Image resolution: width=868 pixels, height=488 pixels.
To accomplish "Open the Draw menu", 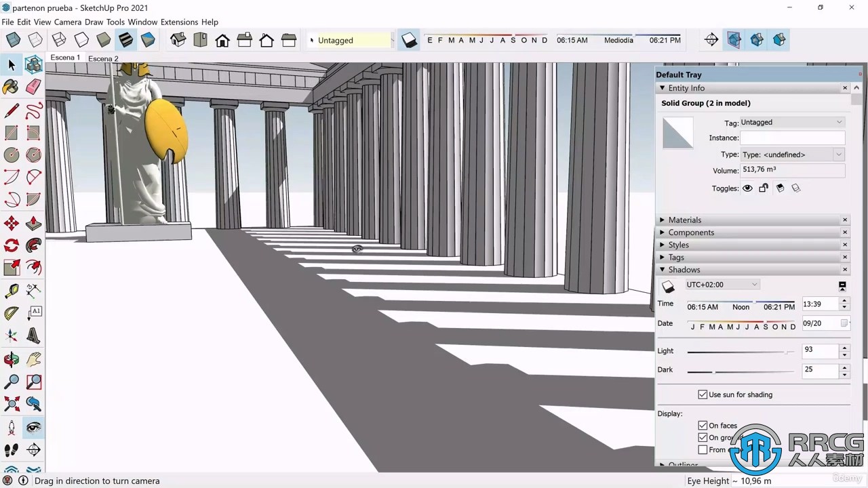I will 94,22.
